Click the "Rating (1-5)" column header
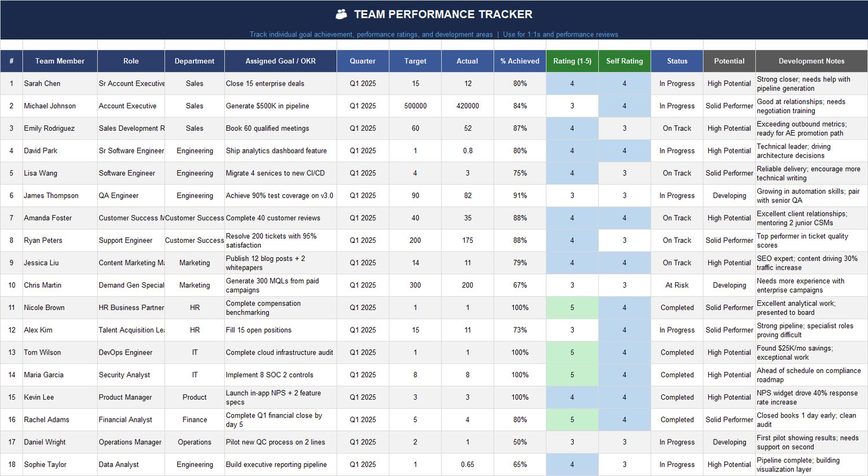Image resolution: width=868 pixels, height=476 pixels. (x=572, y=61)
